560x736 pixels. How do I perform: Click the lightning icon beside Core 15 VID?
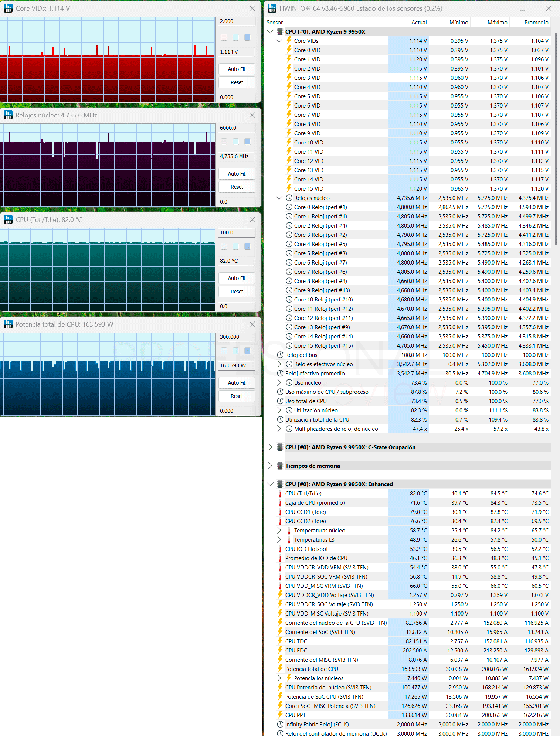click(289, 188)
